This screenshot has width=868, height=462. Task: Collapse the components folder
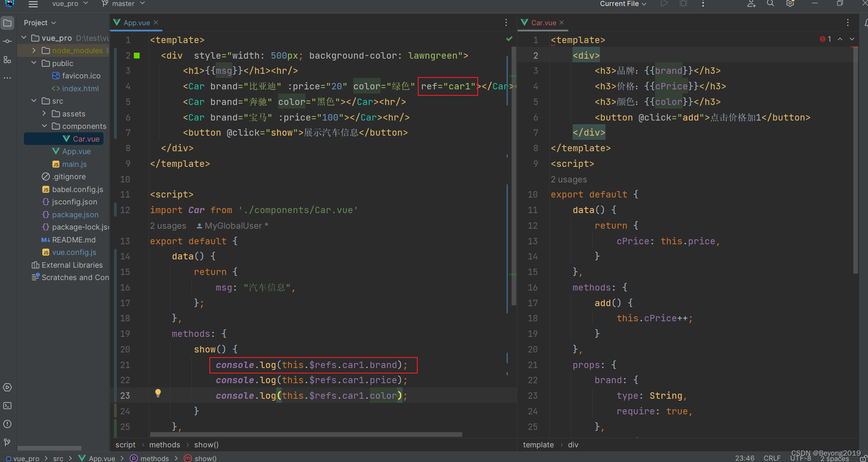point(44,126)
